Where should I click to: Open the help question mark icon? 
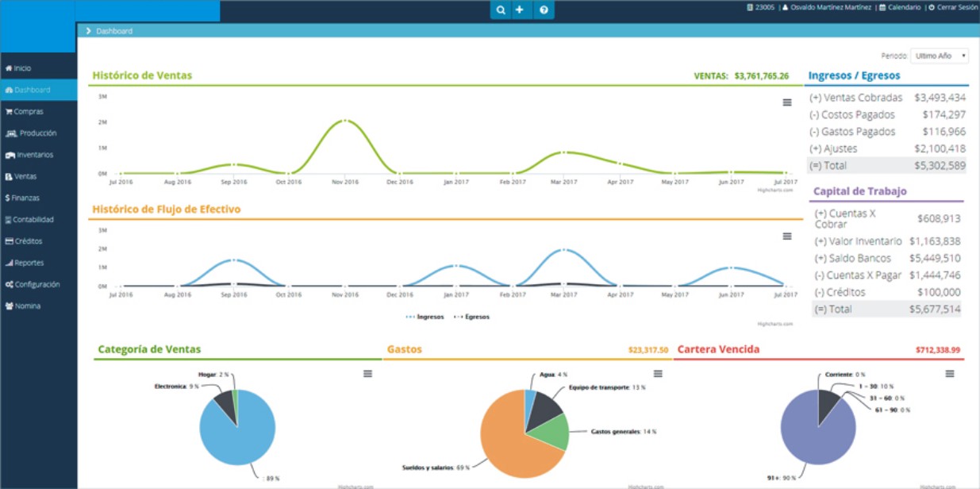pyautogui.click(x=544, y=10)
